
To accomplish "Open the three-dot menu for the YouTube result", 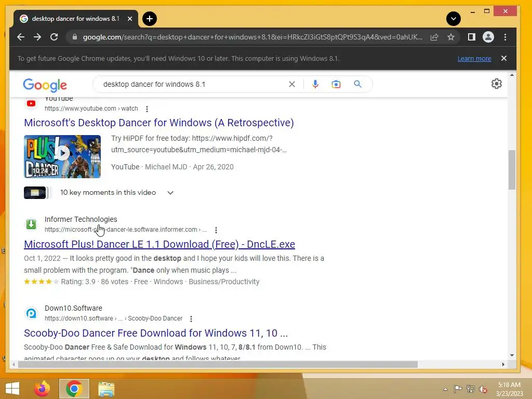I will click(147, 109).
